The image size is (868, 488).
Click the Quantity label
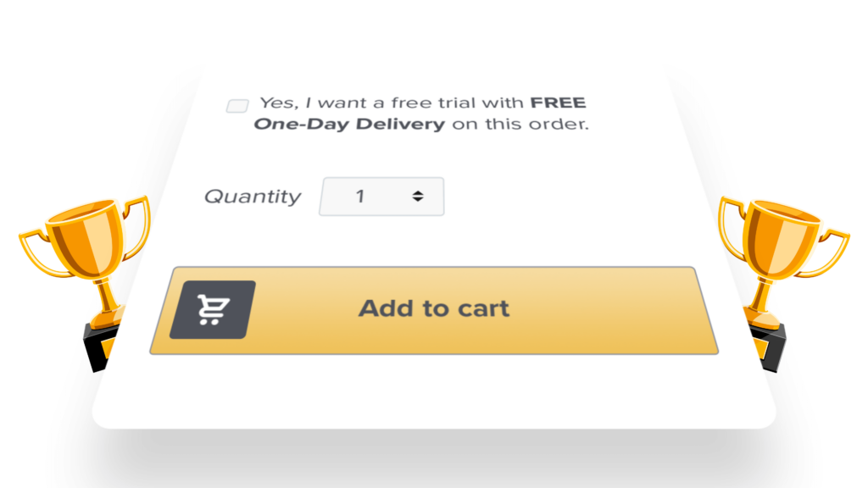[x=252, y=196]
